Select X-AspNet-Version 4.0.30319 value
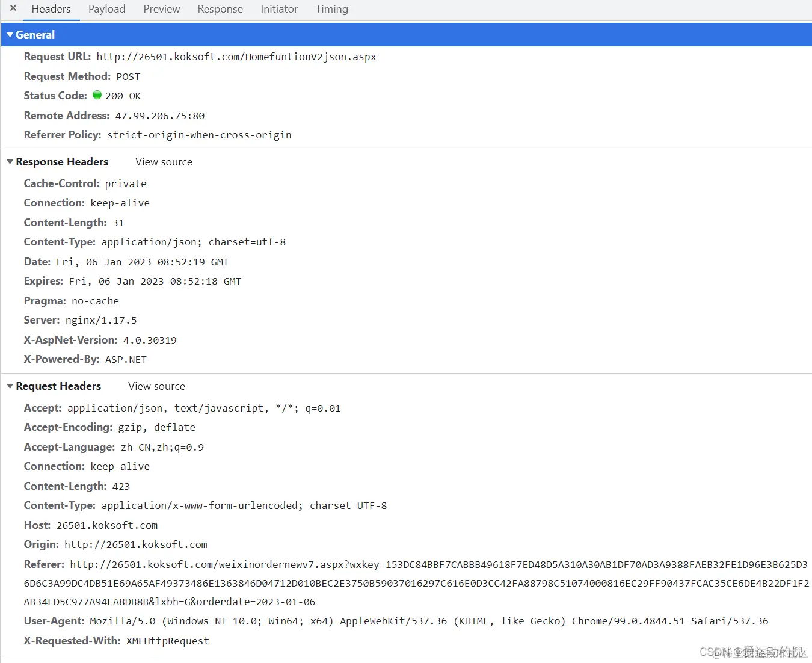The image size is (812, 663). click(150, 340)
